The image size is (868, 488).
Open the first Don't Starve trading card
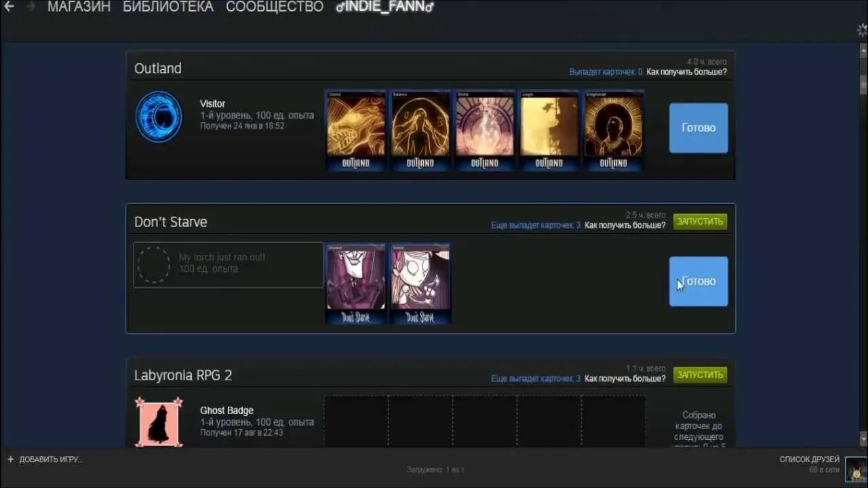pos(356,284)
